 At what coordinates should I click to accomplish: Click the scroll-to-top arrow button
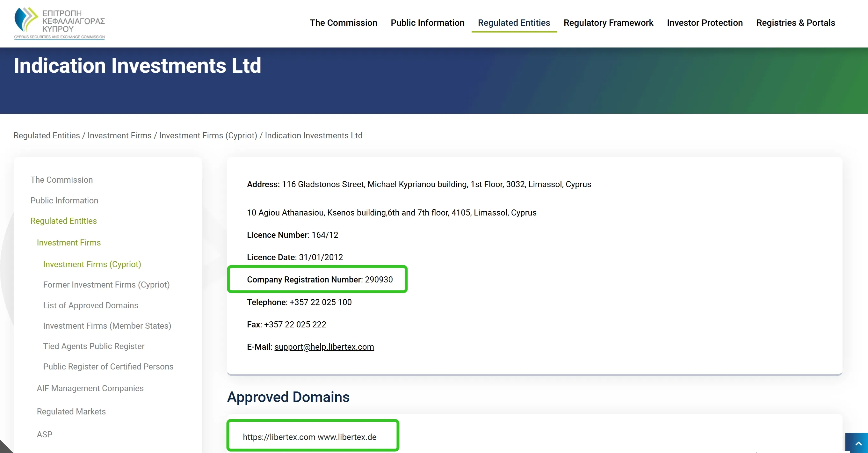(x=858, y=443)
